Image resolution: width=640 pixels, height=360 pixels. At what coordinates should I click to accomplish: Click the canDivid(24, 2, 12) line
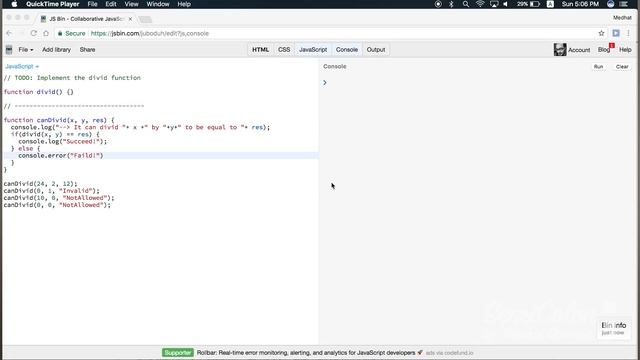[40, 184]
